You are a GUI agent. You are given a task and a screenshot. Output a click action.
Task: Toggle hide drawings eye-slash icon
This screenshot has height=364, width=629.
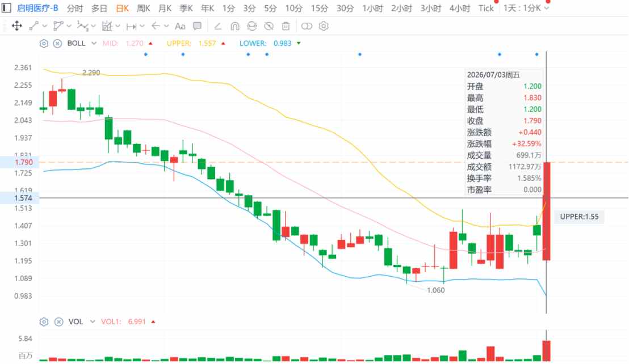tap(269, 26)
